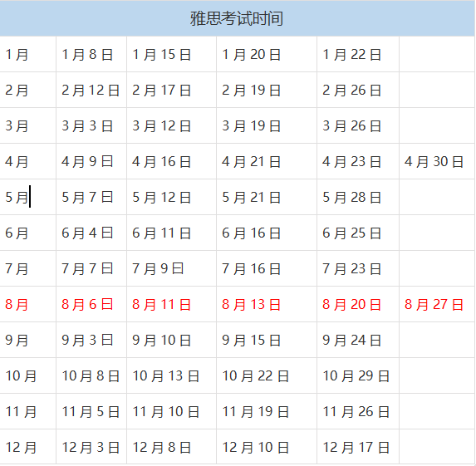
Task: Click the 雅思考试时间 table header
Action: click(237, 18)
